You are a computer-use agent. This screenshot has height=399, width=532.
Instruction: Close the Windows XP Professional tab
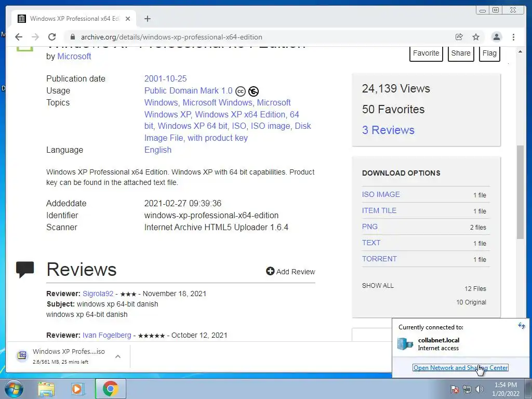pyautogui.click(x=128, y=19)
